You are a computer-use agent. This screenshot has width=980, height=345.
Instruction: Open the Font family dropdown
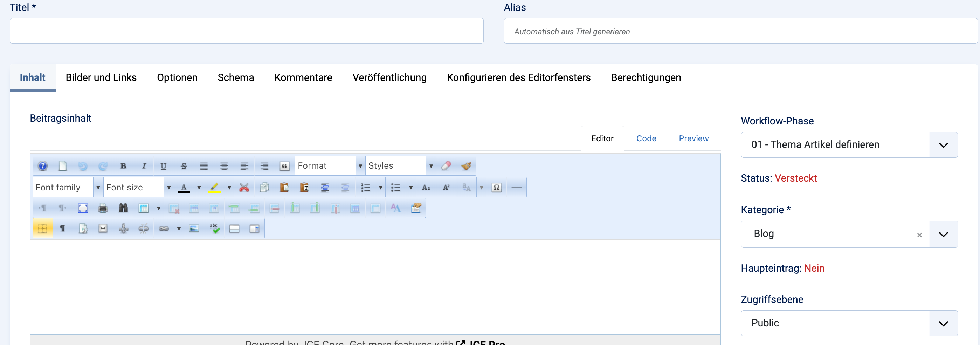pos(68,187)
